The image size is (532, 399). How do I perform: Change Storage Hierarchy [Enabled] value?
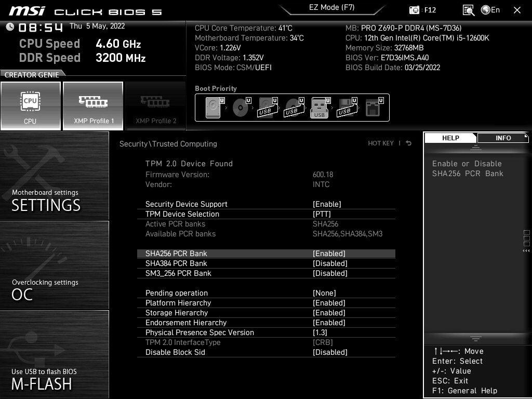tap(266, 312)
